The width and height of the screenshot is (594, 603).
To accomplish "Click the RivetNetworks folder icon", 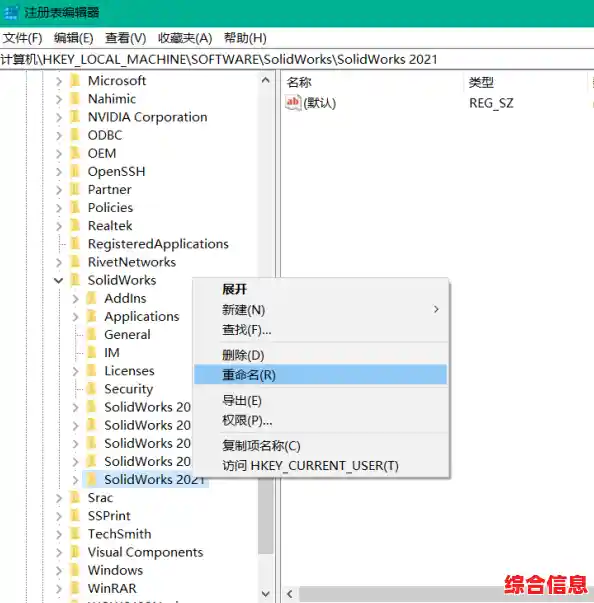I will click(75, 262).
